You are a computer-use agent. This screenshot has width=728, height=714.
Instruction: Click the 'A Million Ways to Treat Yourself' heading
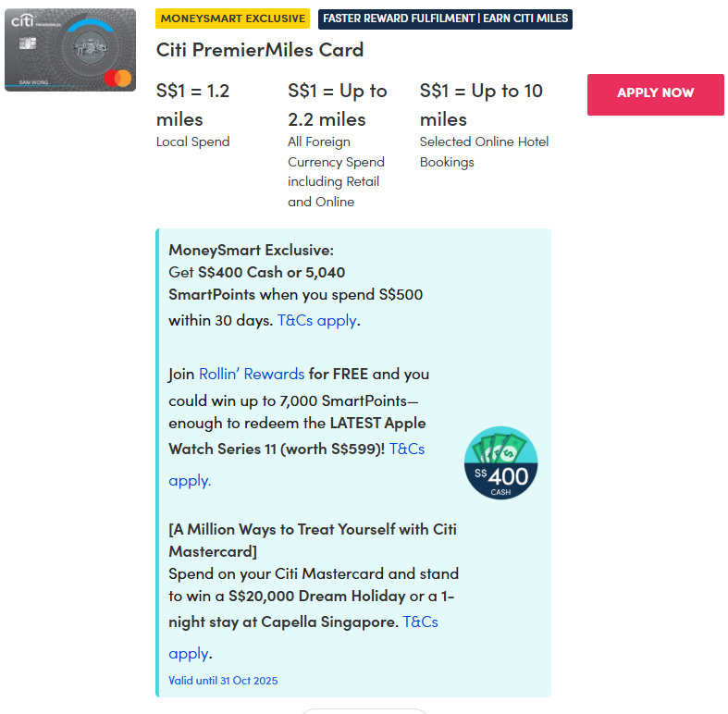coord(312,530)
